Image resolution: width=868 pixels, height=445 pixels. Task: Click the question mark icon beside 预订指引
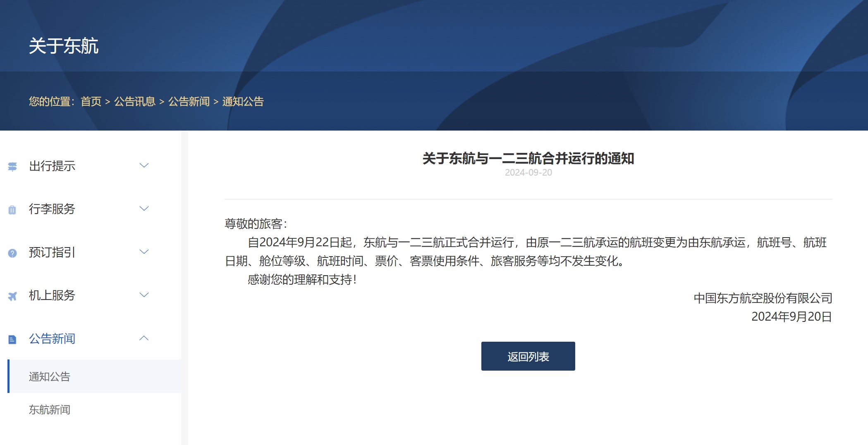tap(12, 253)
